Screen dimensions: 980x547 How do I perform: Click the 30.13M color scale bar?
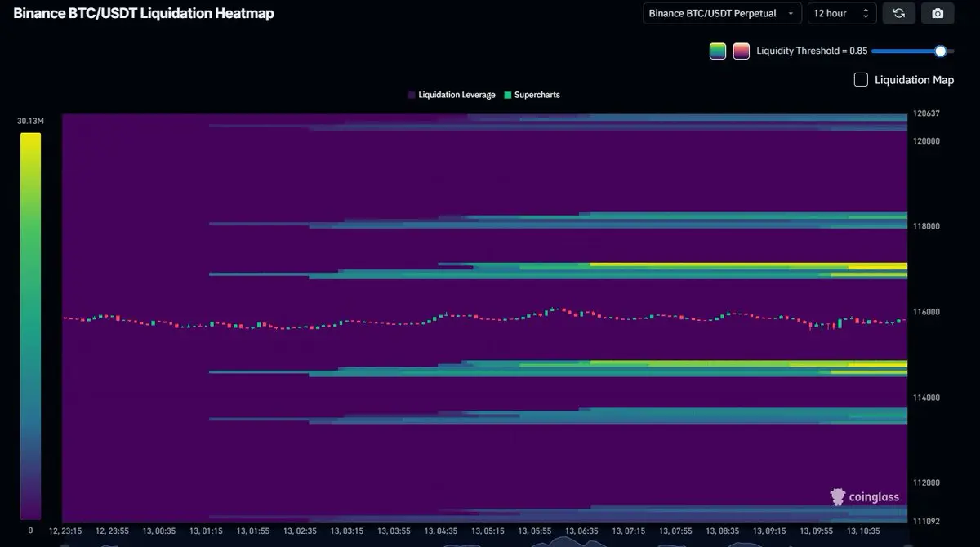[x=30, y=326]
